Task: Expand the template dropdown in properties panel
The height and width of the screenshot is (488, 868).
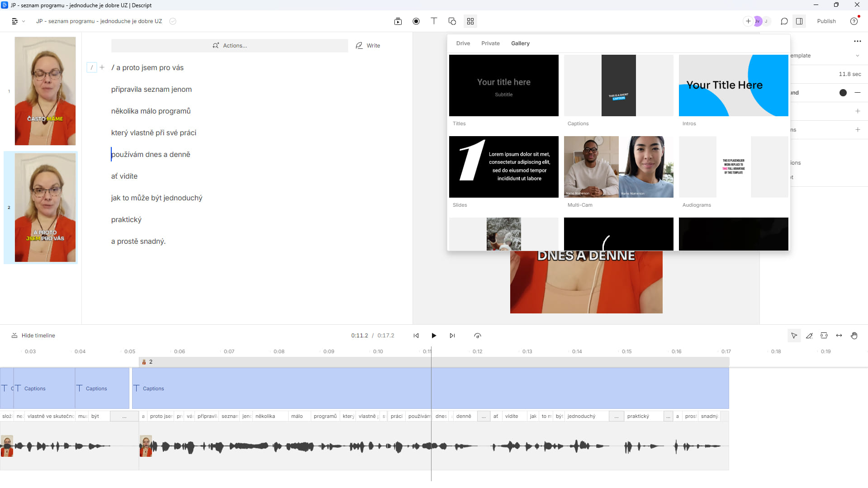Action: pos(857,56)
